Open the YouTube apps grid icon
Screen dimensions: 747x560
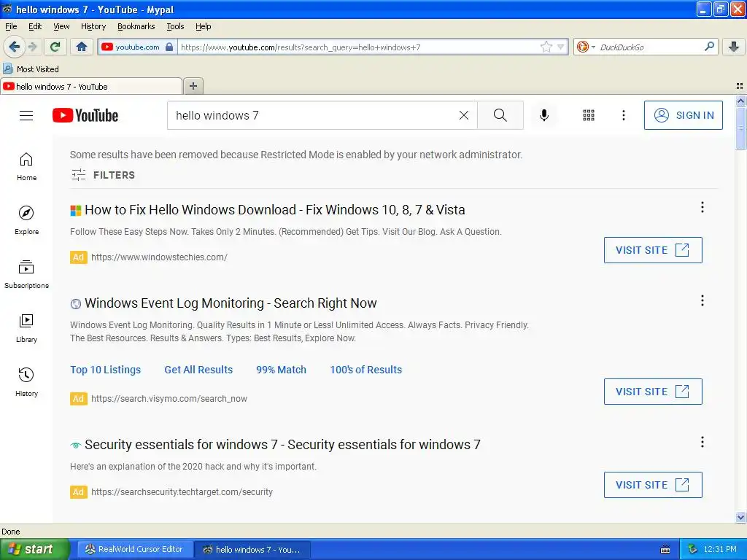(589, 115)
